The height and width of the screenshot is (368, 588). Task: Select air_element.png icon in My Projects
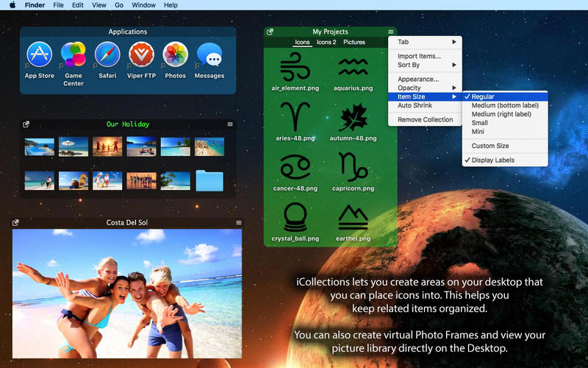295,67
